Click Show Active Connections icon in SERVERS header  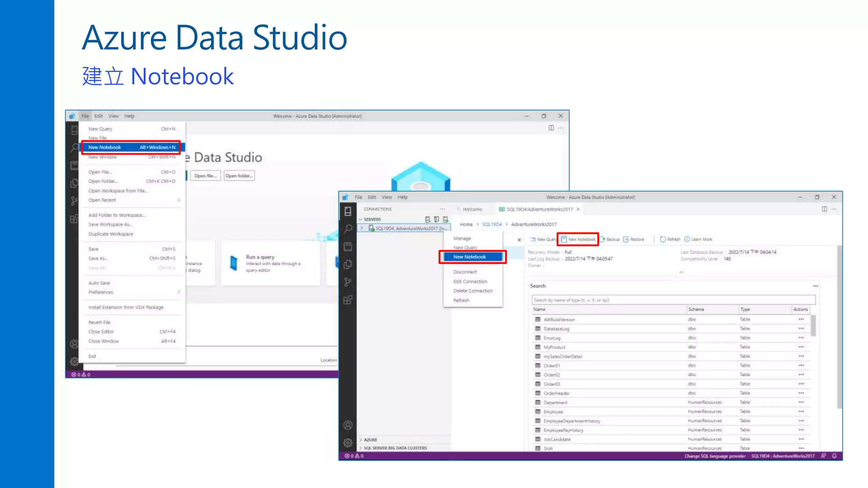(x=445, y=219)
